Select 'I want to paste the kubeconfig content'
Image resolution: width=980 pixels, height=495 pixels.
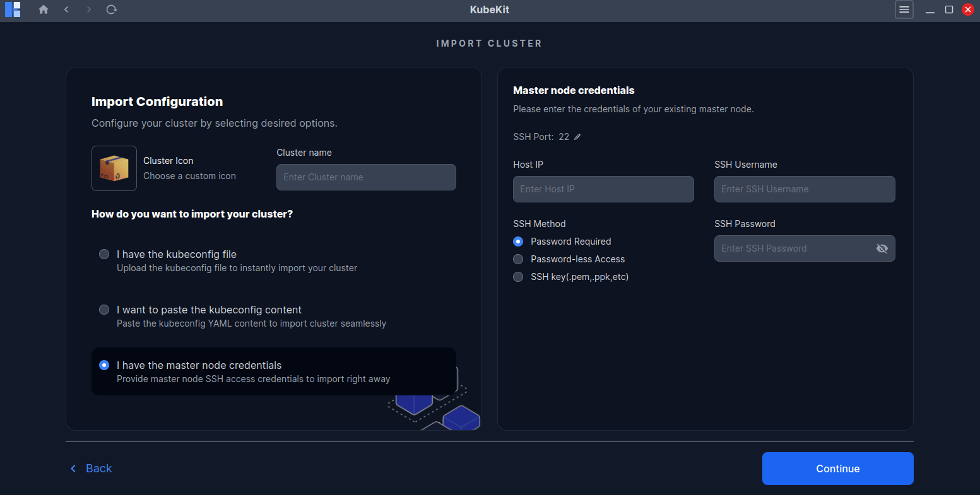point(104,310)
